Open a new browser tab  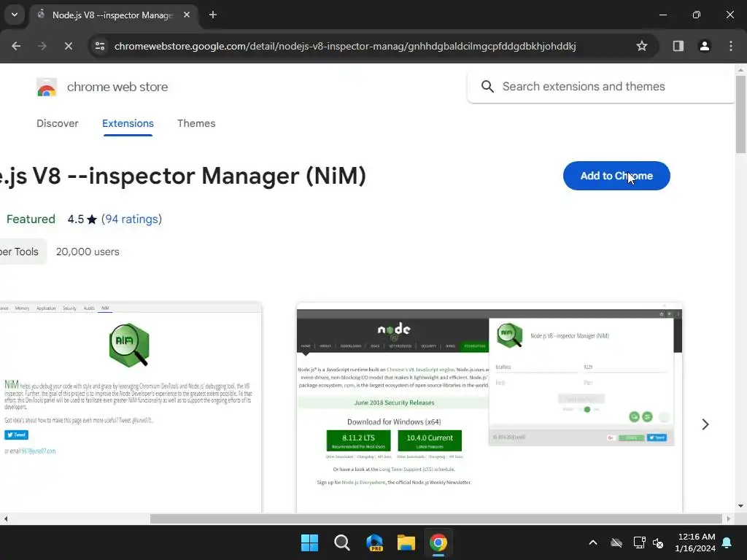coord(213,15)
